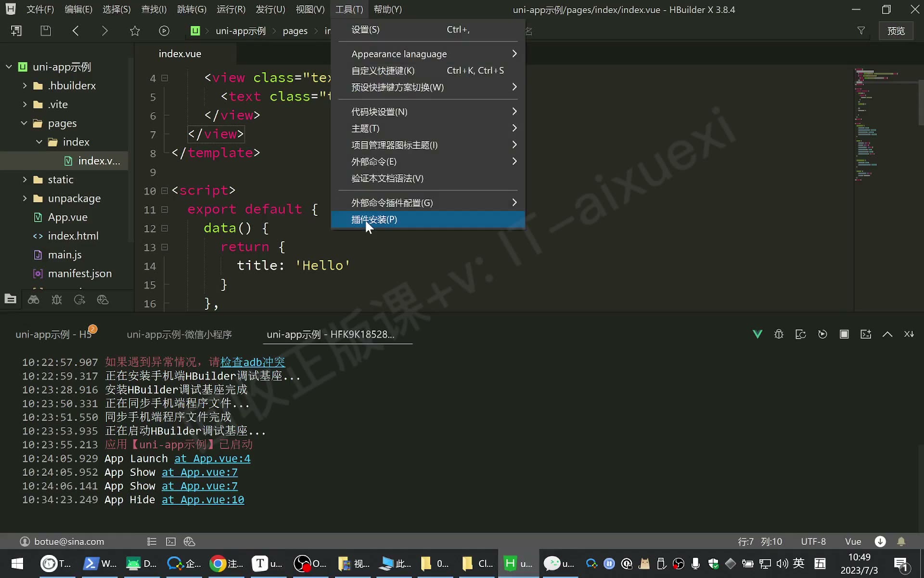Fold code at line 10 script tag
This screenshot has height=578, width=924.
click(x=165, y=191)
